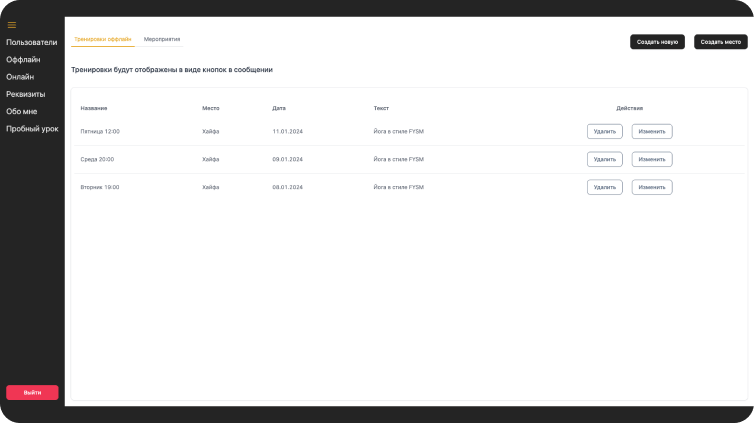Open the Обо мне page
Image resolution: width=754 pixels, height=423 pixels.
(21, 111)
